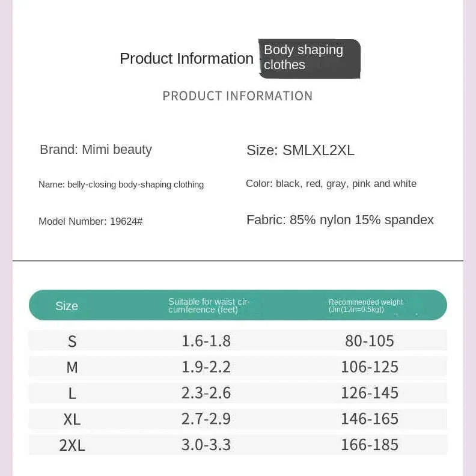Screen dimensions: 476x476
Task: Click the "Body shaping clothes" dark label
Action: coord(309,58)
